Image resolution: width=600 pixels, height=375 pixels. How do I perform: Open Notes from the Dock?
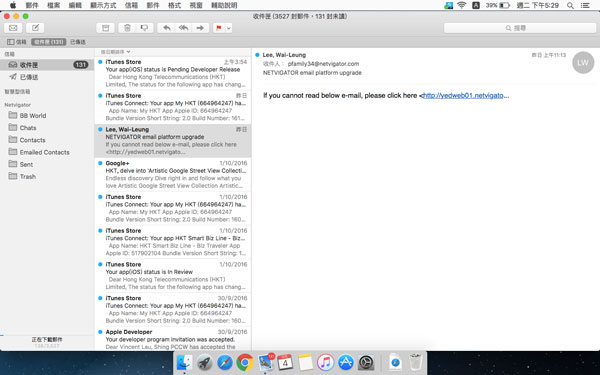coord(305,362)
